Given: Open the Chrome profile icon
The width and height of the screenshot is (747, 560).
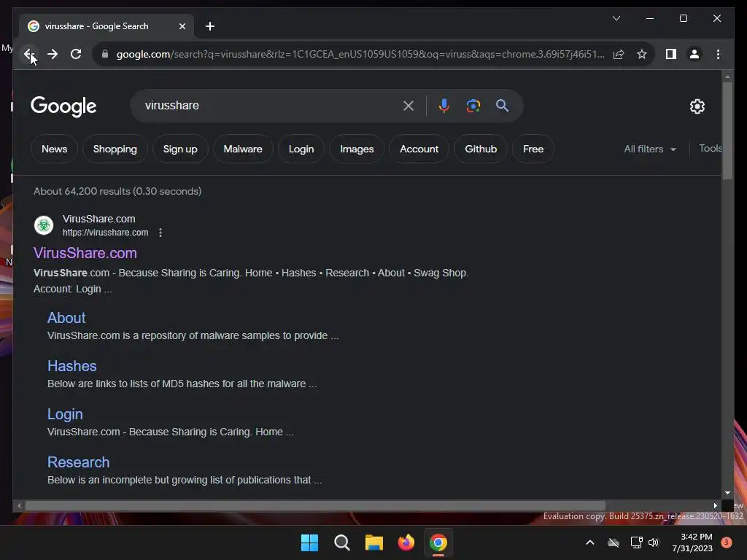Looking at the screenshot, I should pyautogui.click(x=694, y=54).
